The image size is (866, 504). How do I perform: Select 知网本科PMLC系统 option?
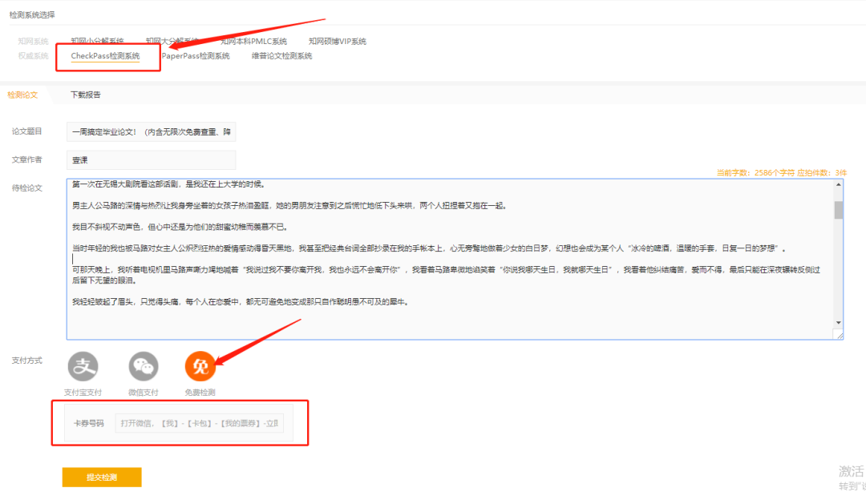click(253, 42)
